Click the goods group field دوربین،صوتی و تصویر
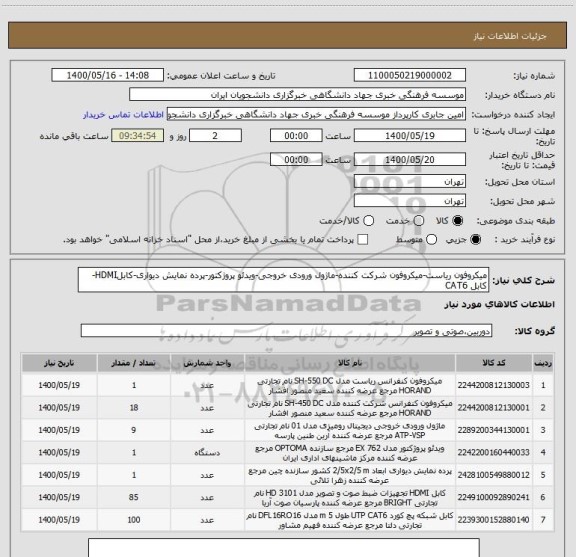Viewport: 576px width, 557px height. 286,331
